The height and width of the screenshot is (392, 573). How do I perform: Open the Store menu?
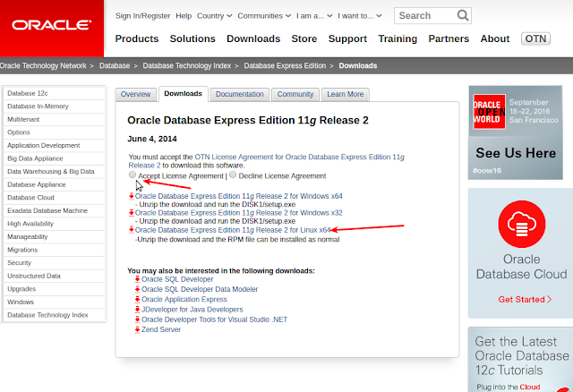304,38
